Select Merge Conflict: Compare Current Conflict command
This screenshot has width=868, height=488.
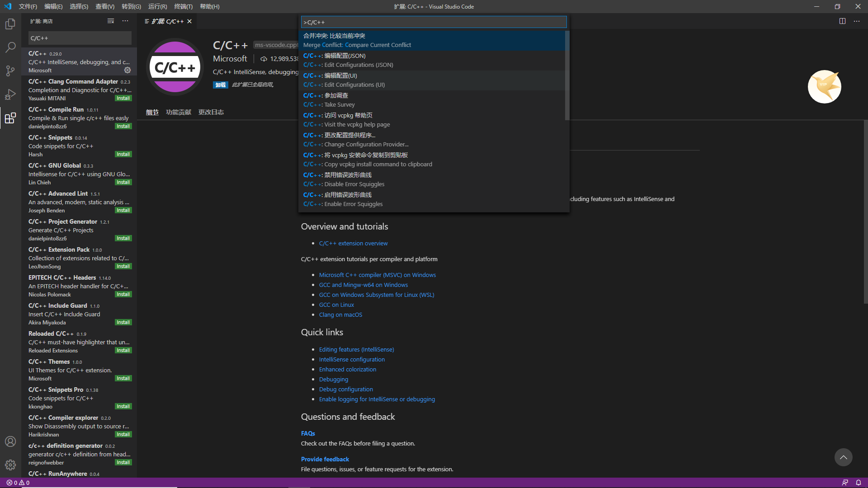tap(432, 40)
